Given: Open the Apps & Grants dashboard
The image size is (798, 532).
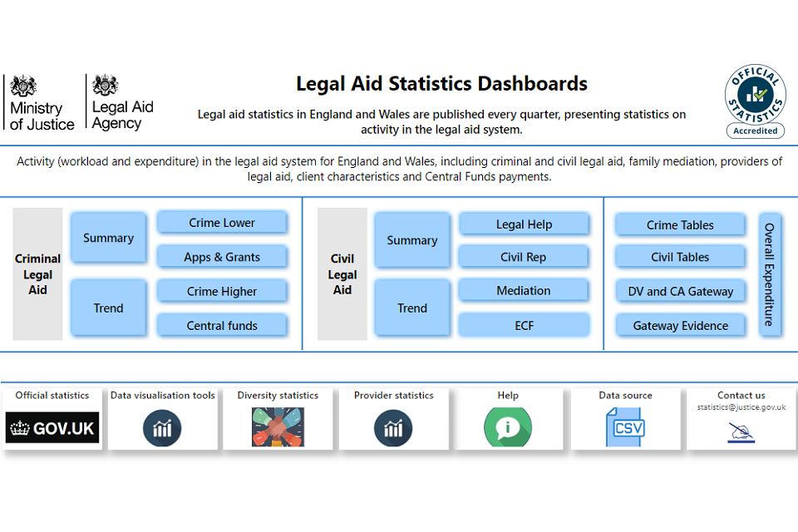Looking at the screenshot, I should [x=222, y=258].
